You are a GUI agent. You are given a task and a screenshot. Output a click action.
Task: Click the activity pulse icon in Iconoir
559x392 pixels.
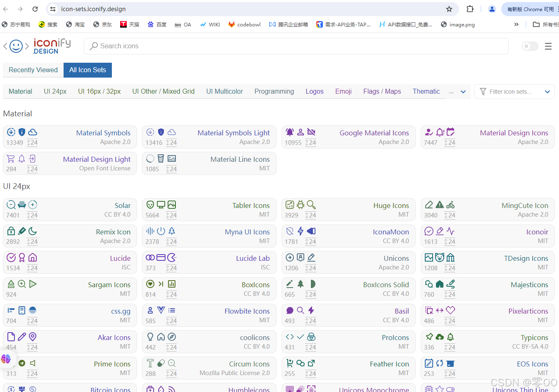coord(450,231)
